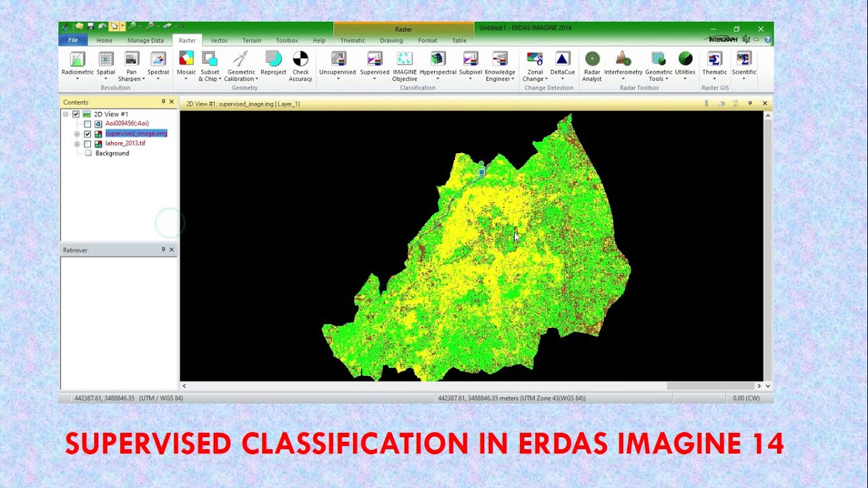Open Knowledge Engineer tool

pos(500,66)
